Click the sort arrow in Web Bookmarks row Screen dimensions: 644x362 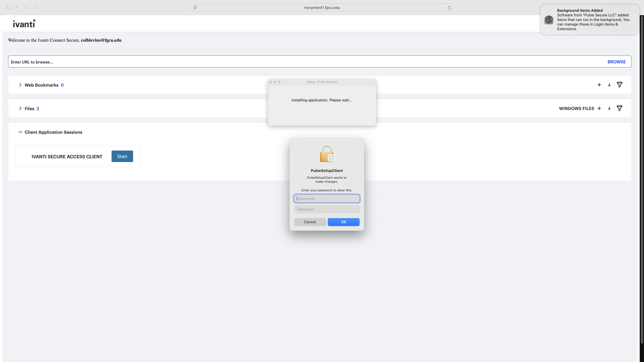tap(609, 85)
